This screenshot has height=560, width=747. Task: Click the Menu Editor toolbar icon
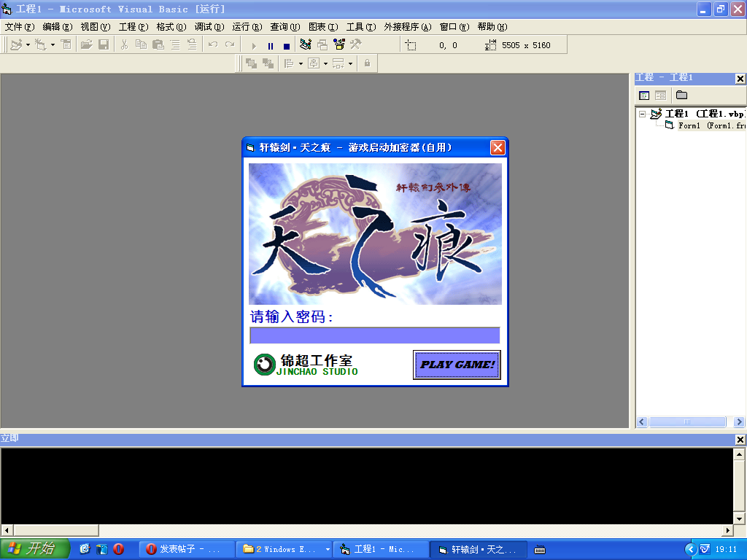coord(66,44)
